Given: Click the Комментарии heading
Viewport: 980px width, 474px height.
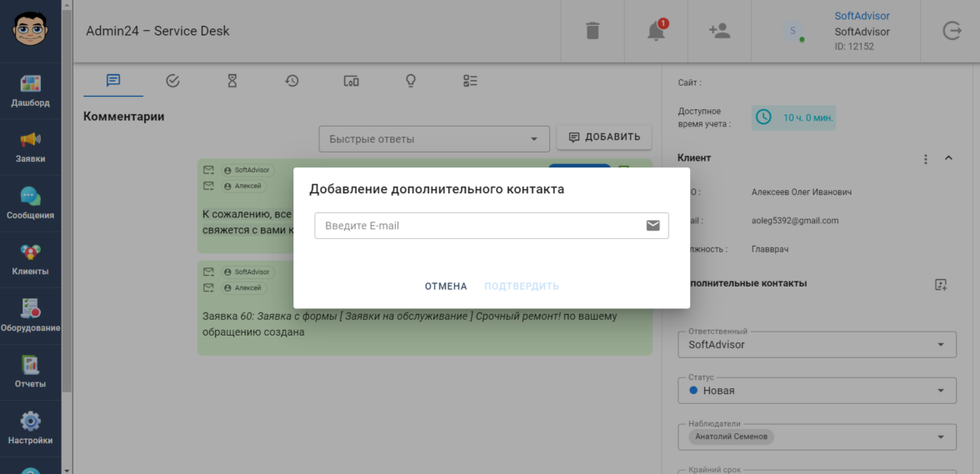Looking at the screenshot, I should point(123,116).
